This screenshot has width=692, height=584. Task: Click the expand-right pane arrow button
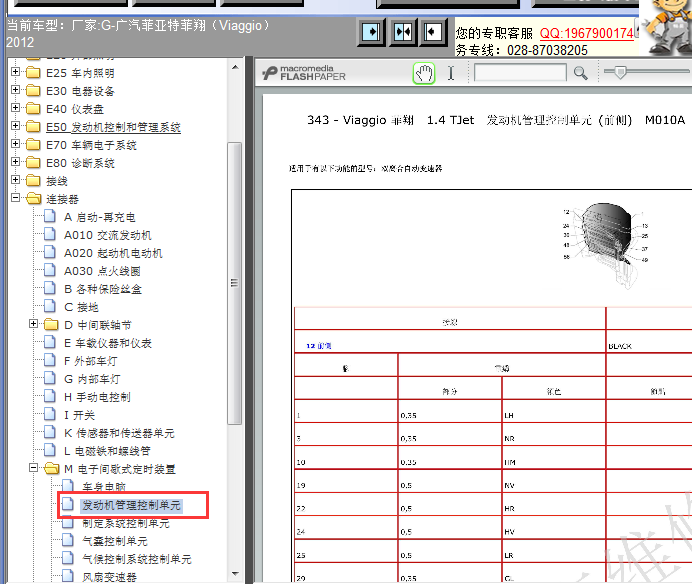371,32
